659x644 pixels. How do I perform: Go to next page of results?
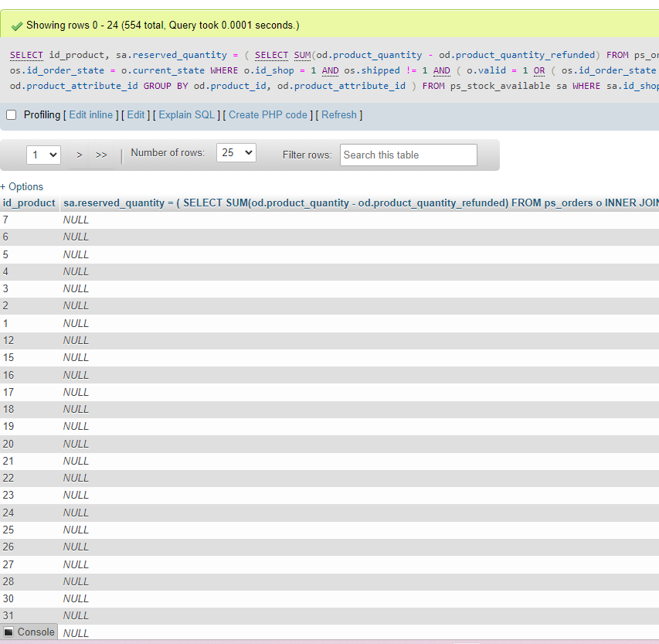[x=79, y=155]
